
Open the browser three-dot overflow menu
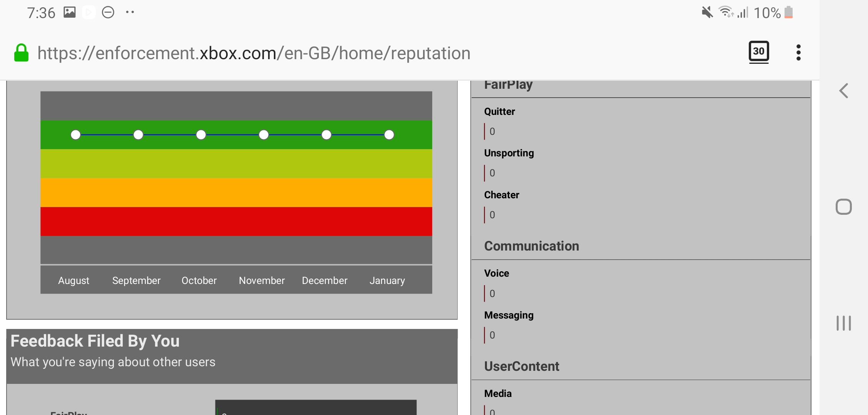798,53
